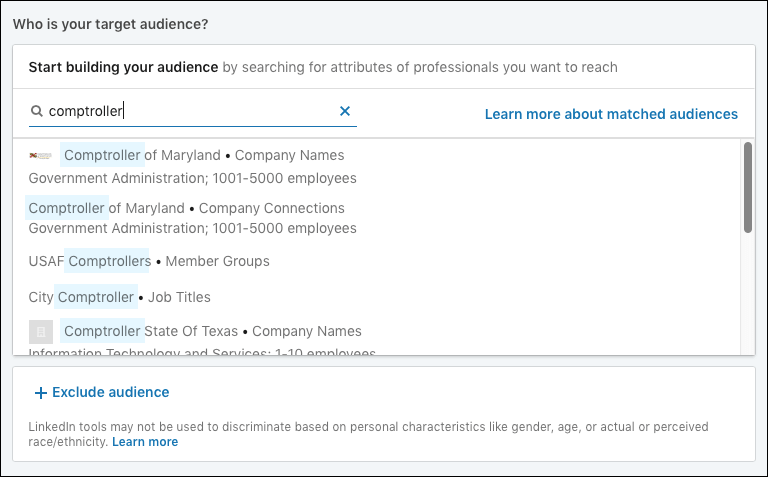This screenshot has height=477, width=768.
Task: Click the Exclude audience button
Action: [x=102, y=392]
